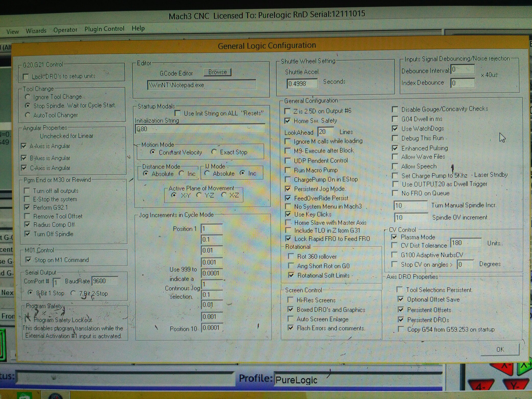The width and height of the screenshot is (532, 399).
Task: Click the Initialization String G80 field
Action: [199, 129]
